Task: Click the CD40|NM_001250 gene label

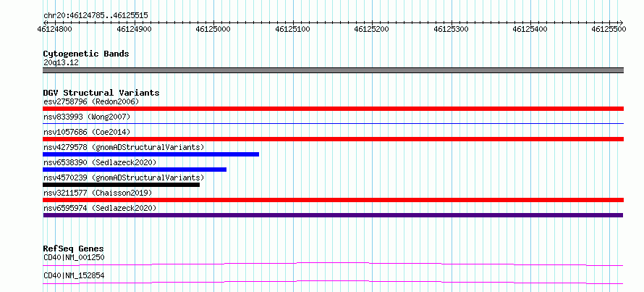Action: [x=74, y=257]
